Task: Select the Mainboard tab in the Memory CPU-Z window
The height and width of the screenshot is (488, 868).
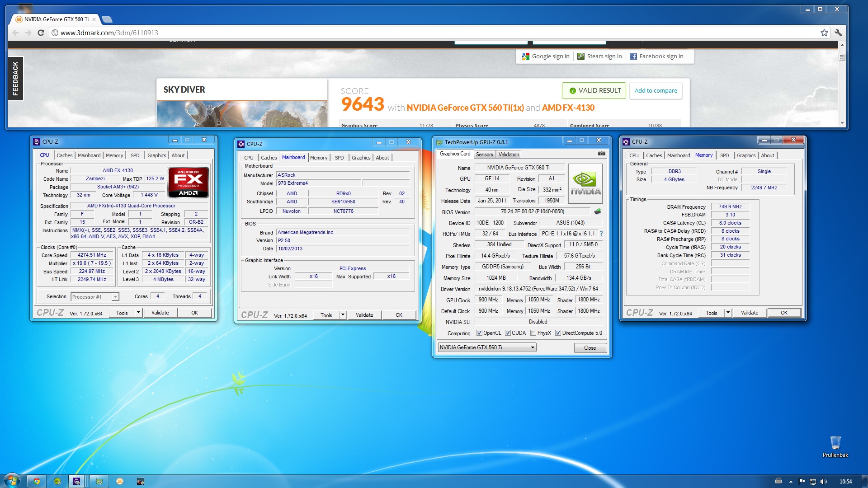Action: (x=678, y=155)
